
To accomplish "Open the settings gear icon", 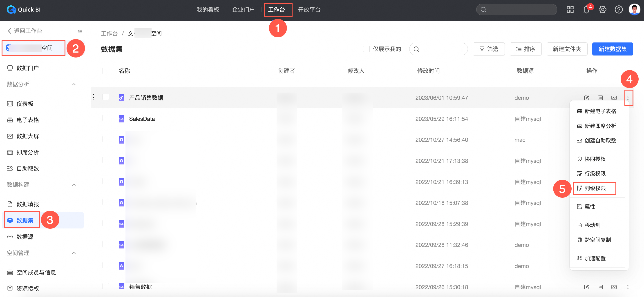I will 602,10.
